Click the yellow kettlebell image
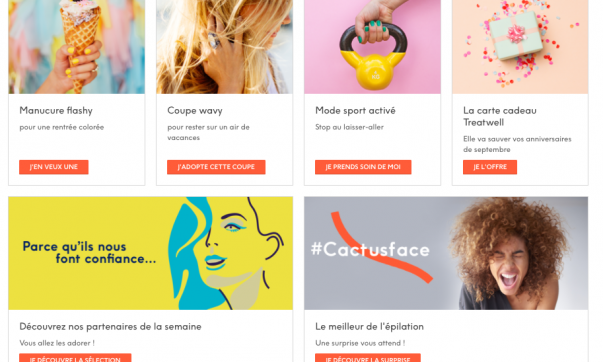The height and width of the screenshot is (362, 603). [x=372, y=47]
